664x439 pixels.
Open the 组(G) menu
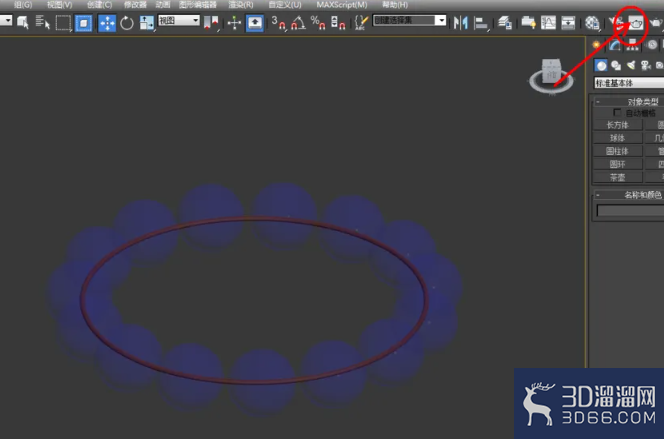[x=23, y=5]
